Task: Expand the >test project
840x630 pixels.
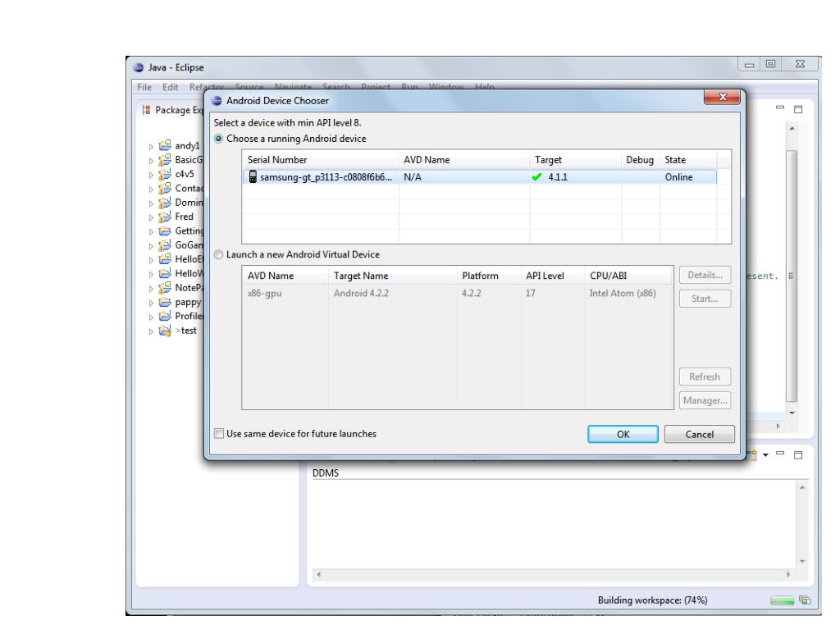Action: pos(151,331)
